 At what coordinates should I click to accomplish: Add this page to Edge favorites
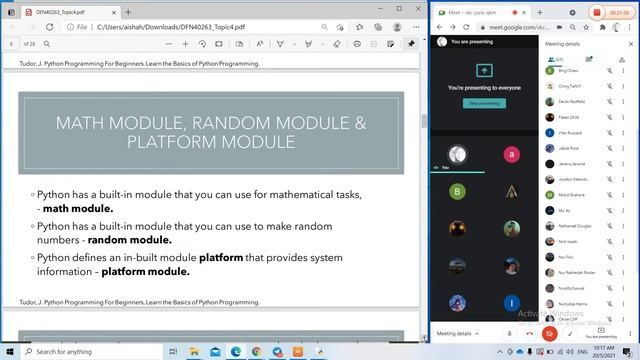tap(340, 27)
